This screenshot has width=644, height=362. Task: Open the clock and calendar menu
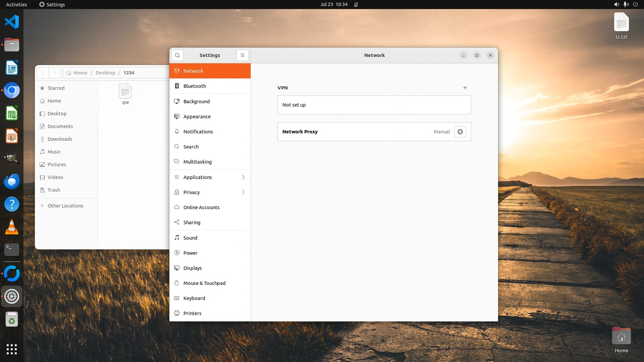[x=333, y=4]
